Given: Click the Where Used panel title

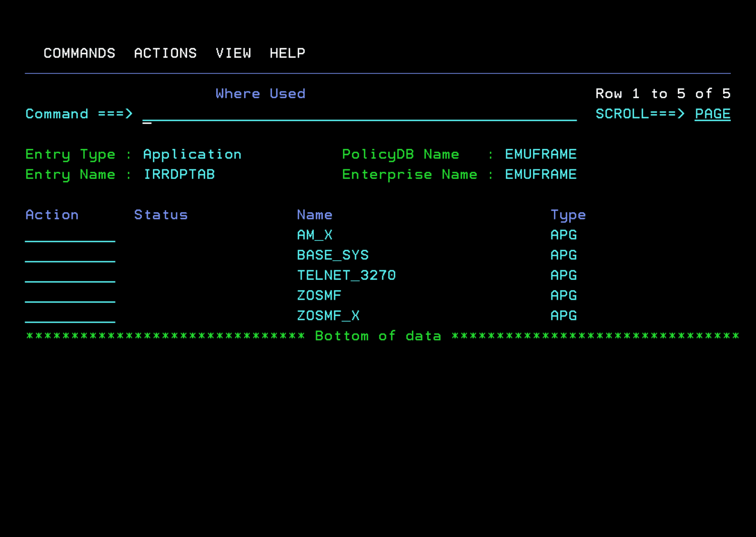Looking at the screenshot, I should click(x=260, y=93).
